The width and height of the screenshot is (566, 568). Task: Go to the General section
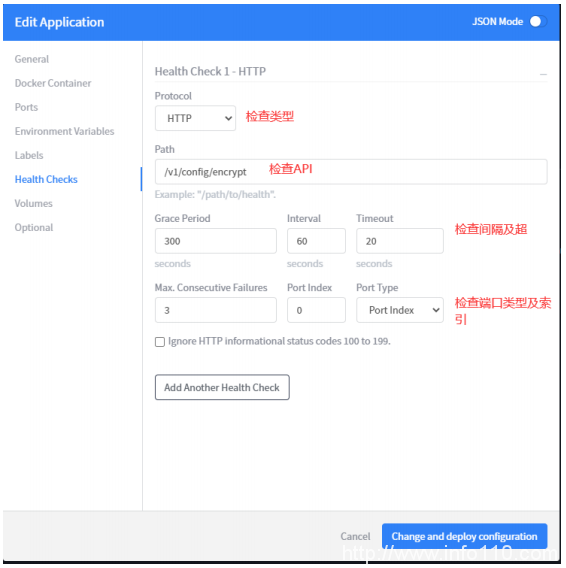point(32,59)
